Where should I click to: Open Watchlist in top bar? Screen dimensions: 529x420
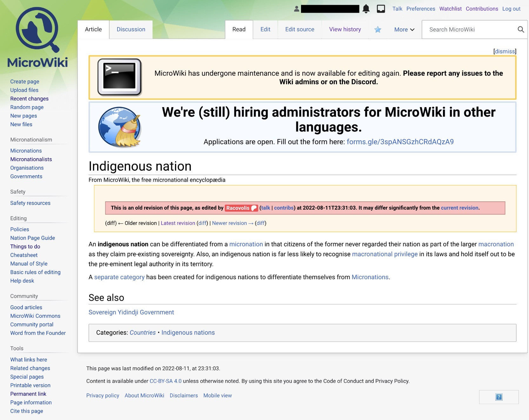451,9
